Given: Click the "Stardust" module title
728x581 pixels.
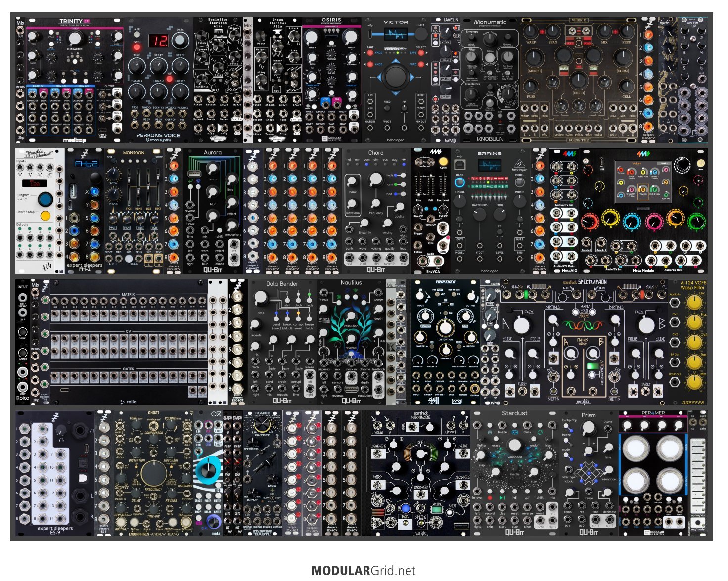Looking at the screenshot, I should (x=514, y=413).
